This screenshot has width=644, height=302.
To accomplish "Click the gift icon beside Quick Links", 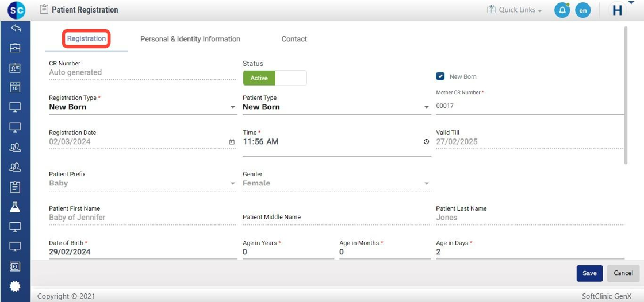I will (x=491, y=9).
